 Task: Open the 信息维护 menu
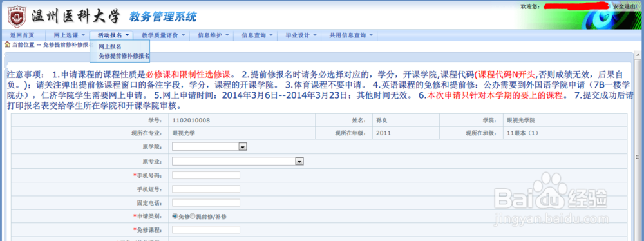(x=213, y=35)
